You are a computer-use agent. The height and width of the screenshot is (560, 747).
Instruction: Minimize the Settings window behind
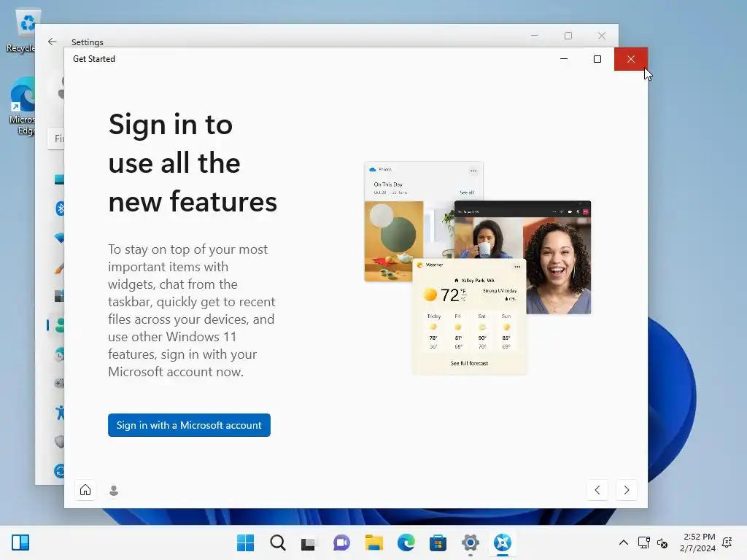coord(535,36)
